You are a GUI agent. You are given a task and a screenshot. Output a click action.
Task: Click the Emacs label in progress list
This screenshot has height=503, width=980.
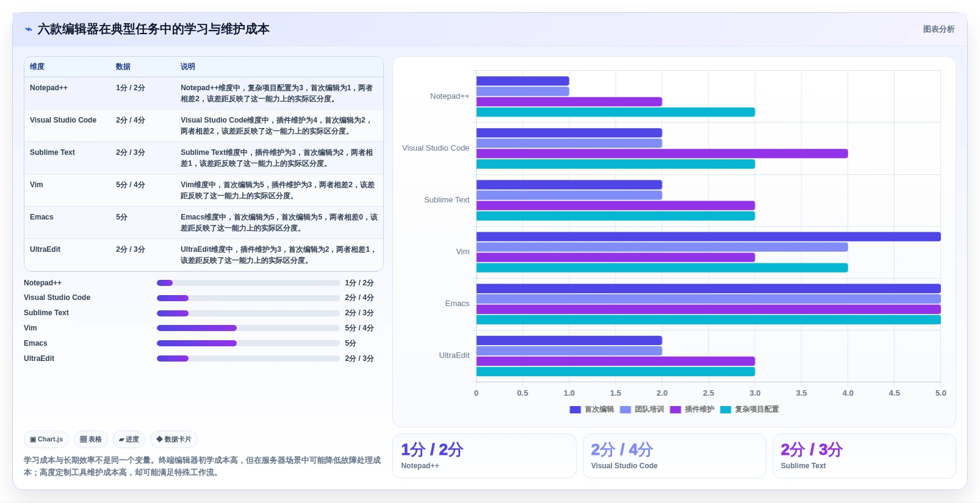[x=35, y=343]
